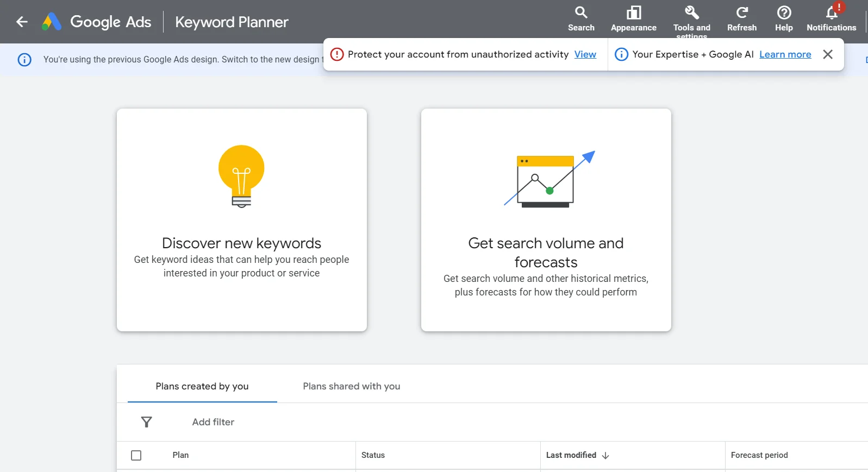Open the Help menu
Viewport: 868px width, 472px height.
(783, 19)
